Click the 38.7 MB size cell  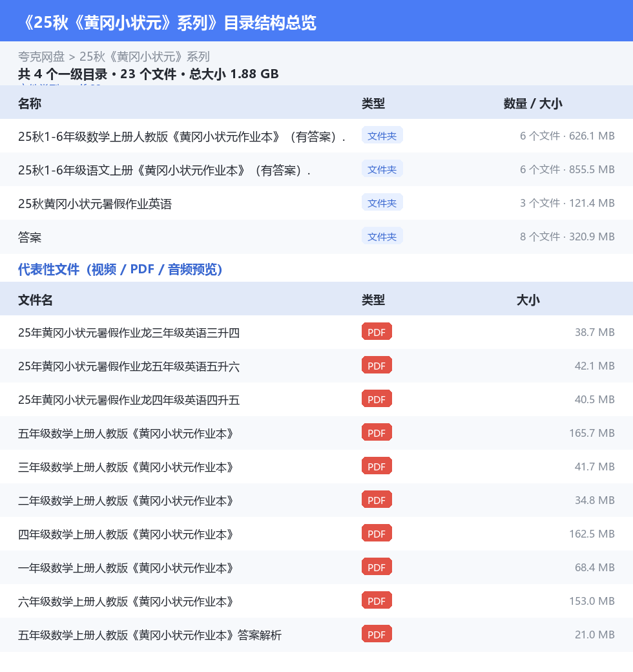(x=594, y=332)
